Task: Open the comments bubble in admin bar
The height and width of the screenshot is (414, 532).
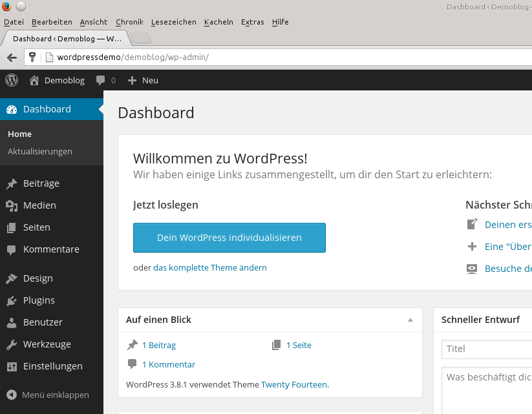Action: point(100,80)
